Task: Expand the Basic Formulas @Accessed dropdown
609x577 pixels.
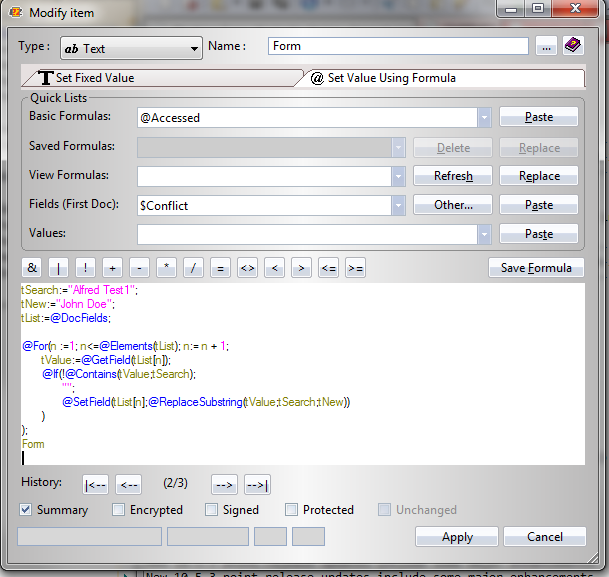Action: click(x=484, y=118)
